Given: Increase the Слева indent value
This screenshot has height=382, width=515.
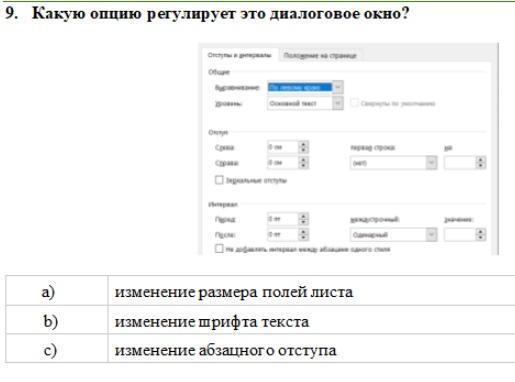Looking at the screenshot, I should 303,144.
